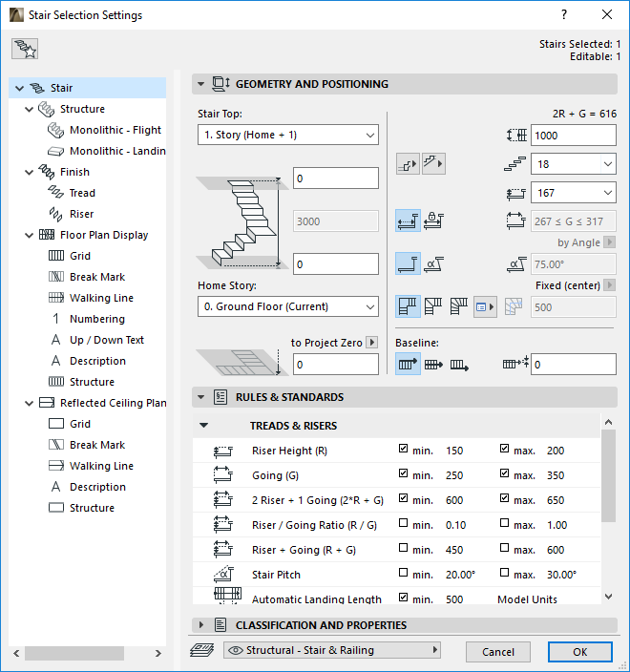Click the tree panel horizontal scrollbar thumb

(74, 653)
